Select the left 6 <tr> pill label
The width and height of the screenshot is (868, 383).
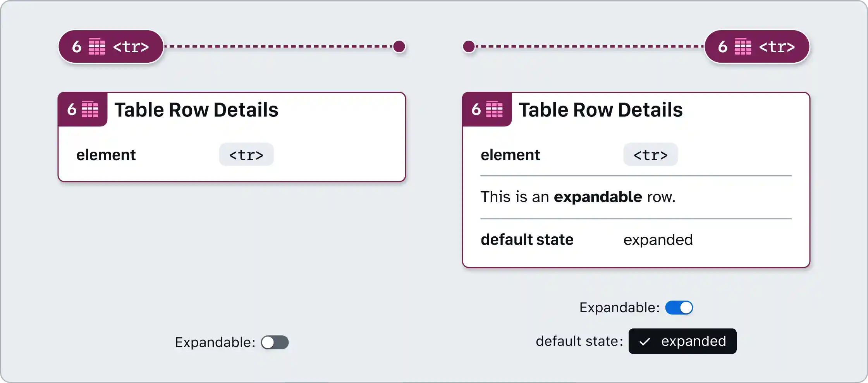tap(111, 47)
